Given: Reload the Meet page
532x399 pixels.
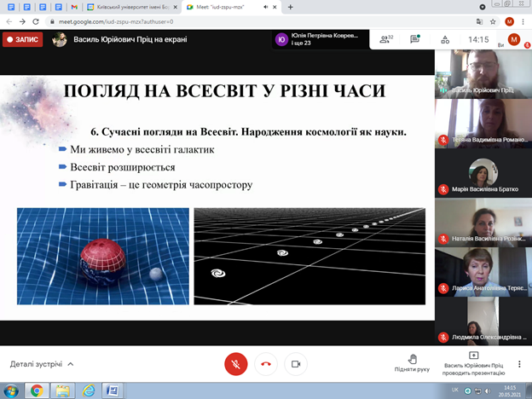Looking at the screenshot, I should [36, 21].
